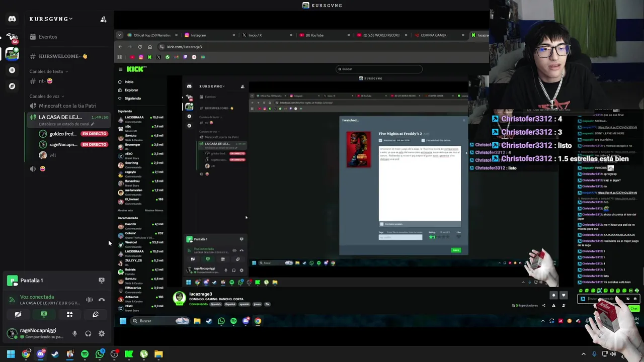Open WhatsApp in the taskbar

100,354
